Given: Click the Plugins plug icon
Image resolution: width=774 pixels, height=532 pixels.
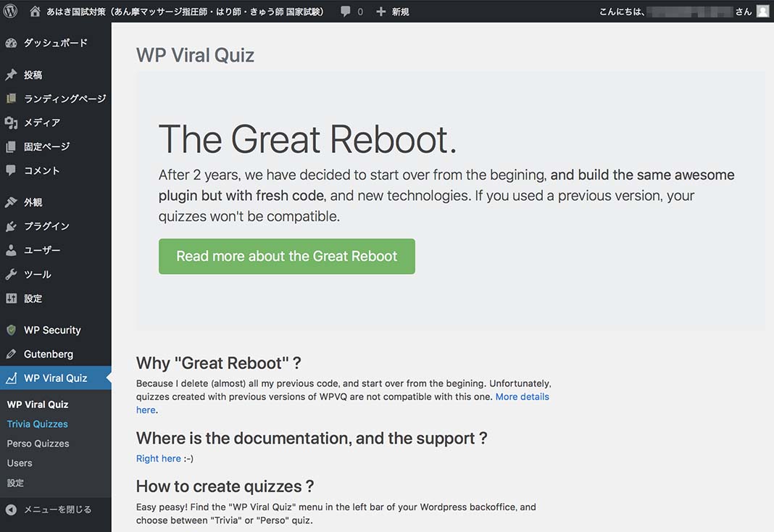Looking at the screenshot, I should (11, 226).
